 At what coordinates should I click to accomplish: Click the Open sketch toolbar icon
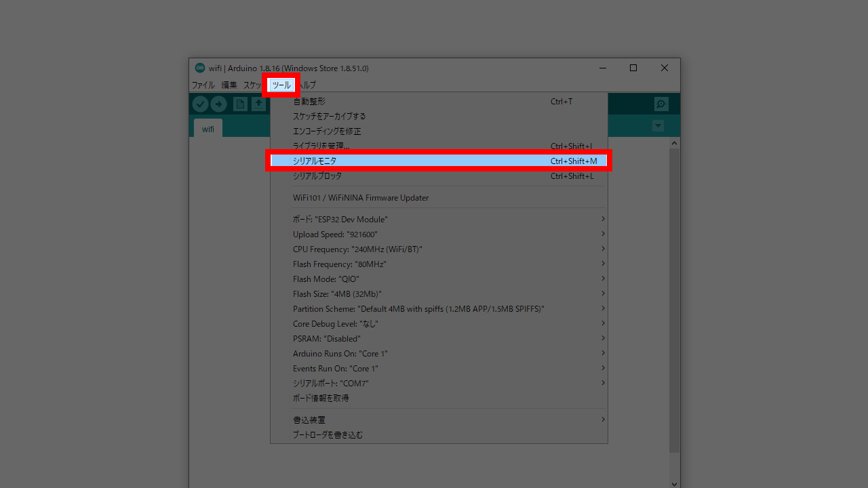coord(258,104)
